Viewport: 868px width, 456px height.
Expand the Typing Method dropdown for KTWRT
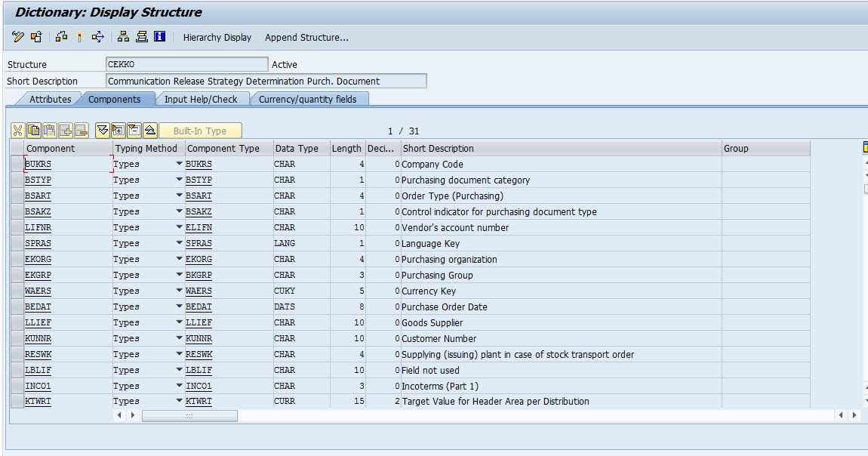tap(179, 402)
